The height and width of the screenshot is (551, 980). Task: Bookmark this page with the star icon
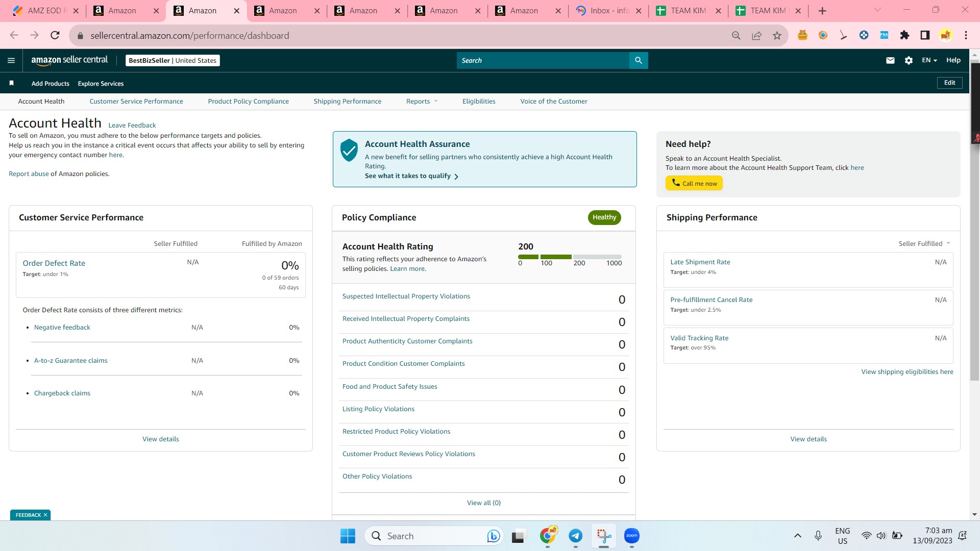click(x=777, y=35)
